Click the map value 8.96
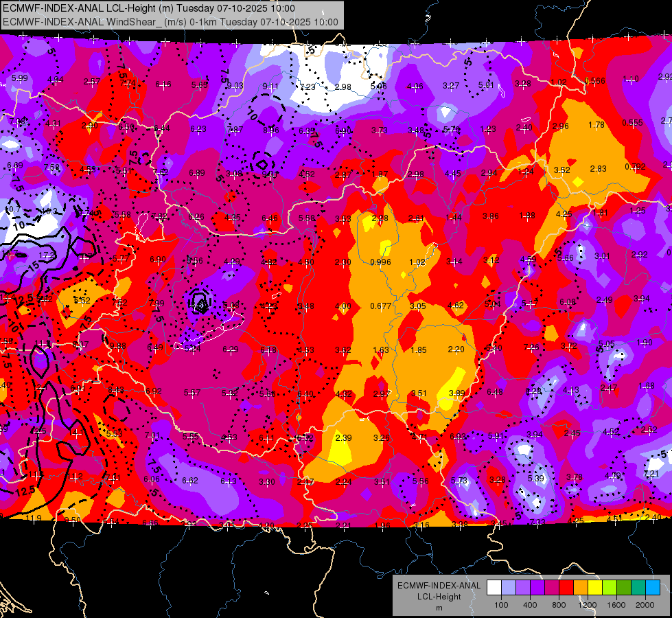The width and height of the screenshot is (672, 618). 271,130
